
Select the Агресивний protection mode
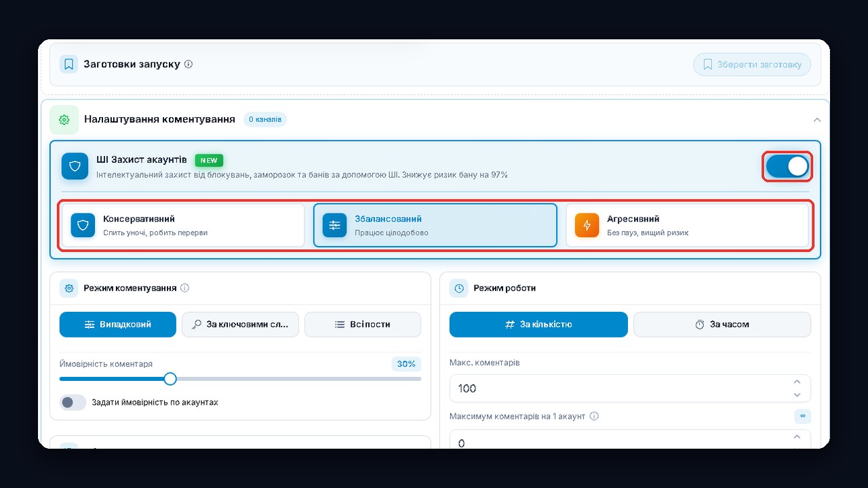[x=687, y=226]
